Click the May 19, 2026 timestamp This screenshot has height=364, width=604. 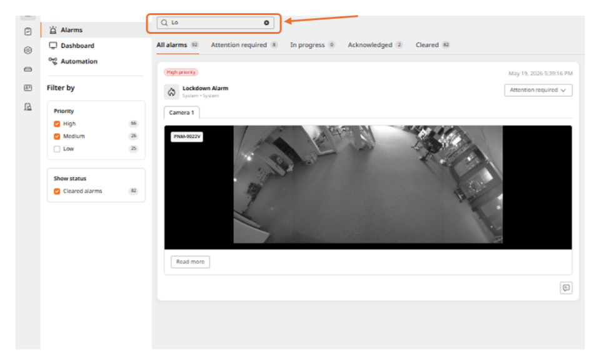540,73
